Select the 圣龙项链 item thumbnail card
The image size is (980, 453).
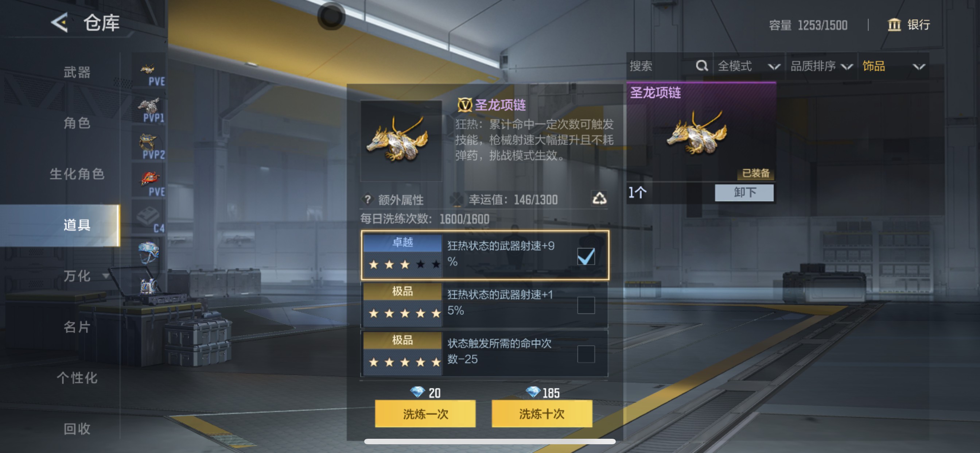click(701, 131)
